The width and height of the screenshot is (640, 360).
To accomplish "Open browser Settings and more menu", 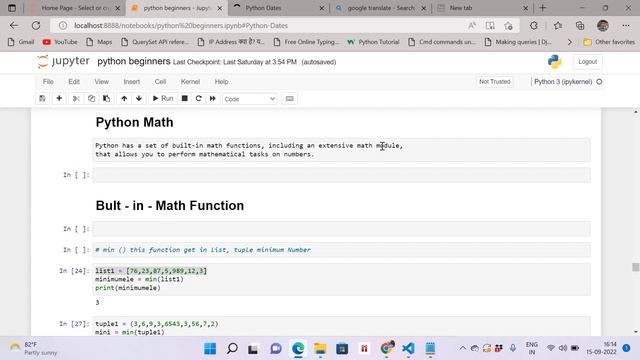I will click(626, 25).
